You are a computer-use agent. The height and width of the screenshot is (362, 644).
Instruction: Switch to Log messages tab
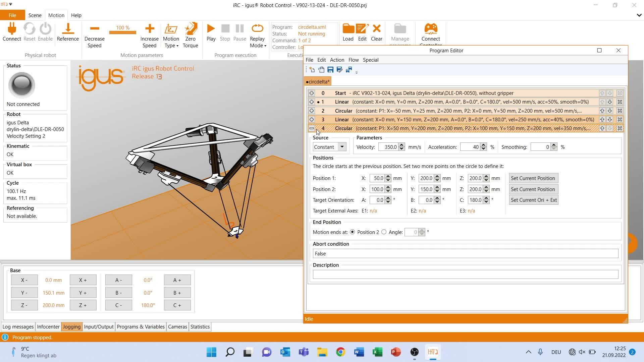(x=18, y=327)
